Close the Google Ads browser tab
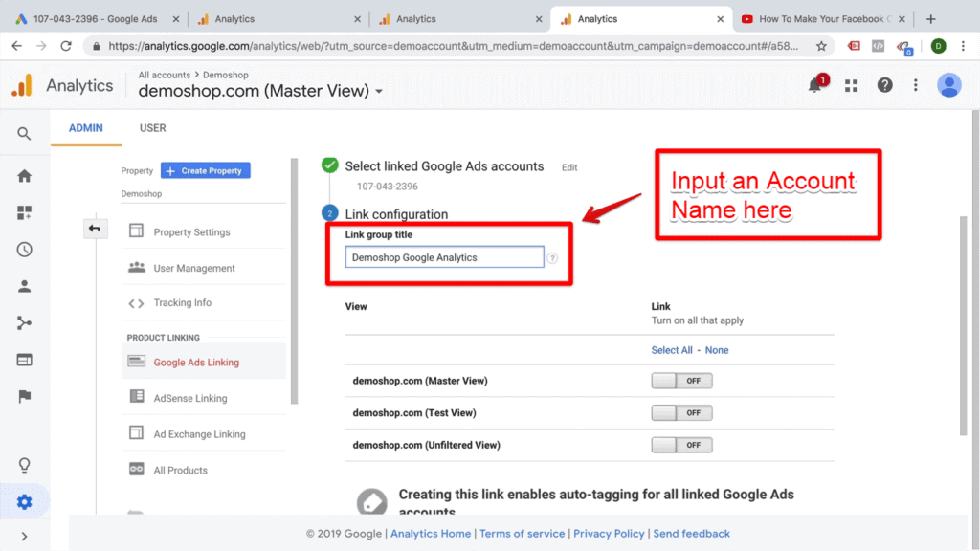The width and height of the screenshot is (980, 551). (x=176, y=19)
